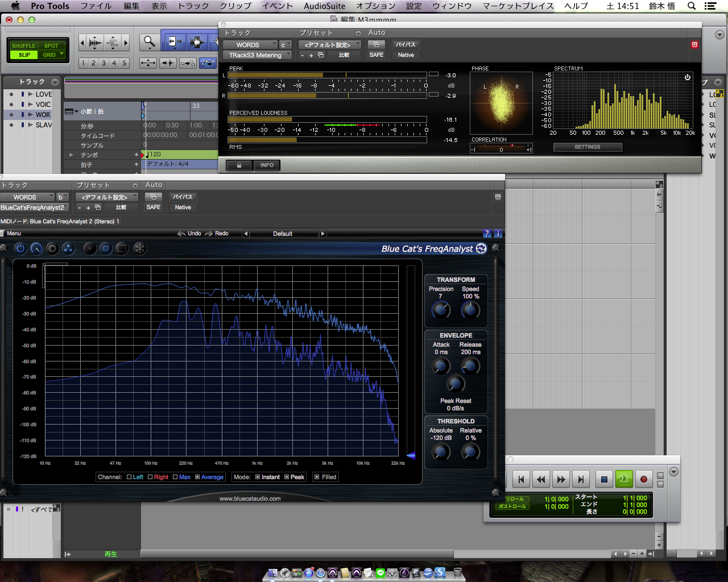
Task: Click the audio zoom waveform icon
Action: pos(96,43)
